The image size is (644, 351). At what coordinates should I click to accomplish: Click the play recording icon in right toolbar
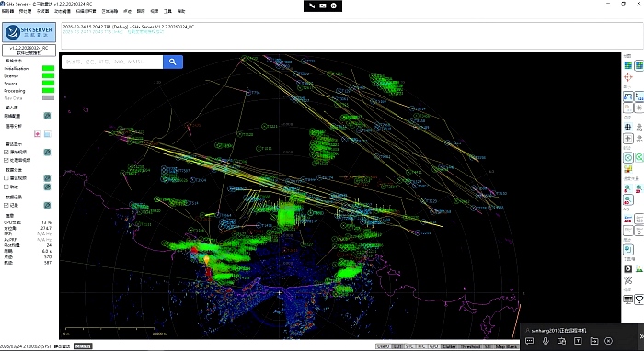(x=628, y=268)
